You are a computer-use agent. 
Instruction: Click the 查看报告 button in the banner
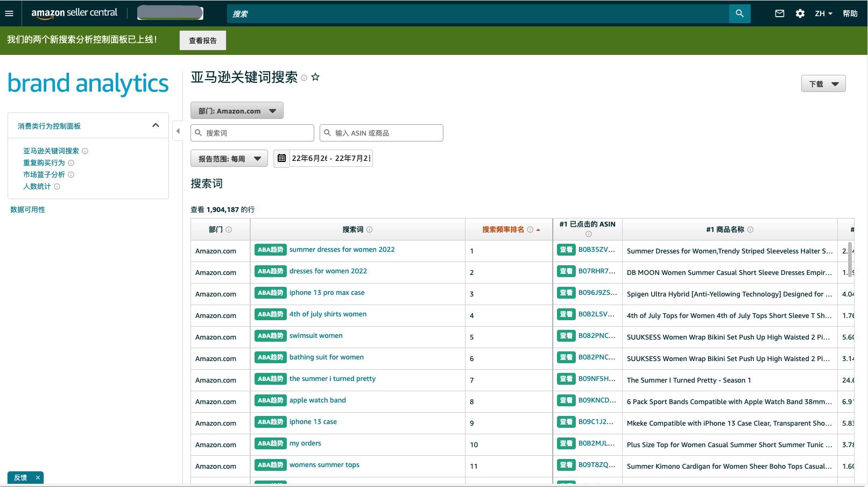tap(203, 40)
